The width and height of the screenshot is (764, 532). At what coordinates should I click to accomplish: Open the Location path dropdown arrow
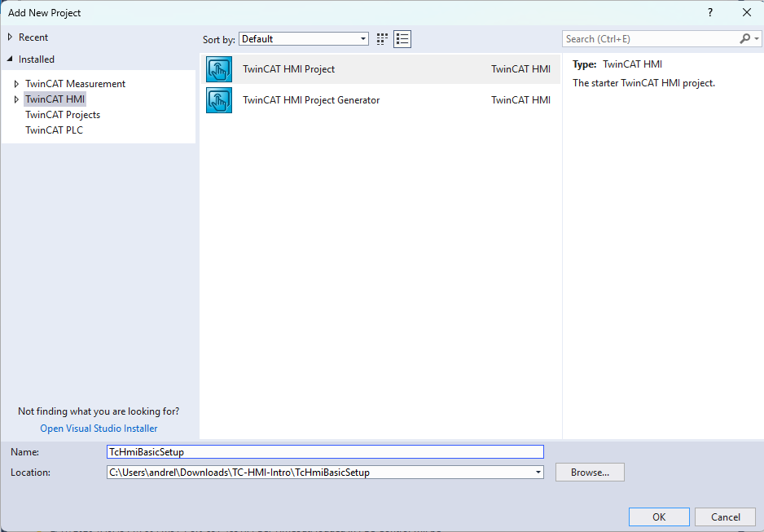[538, 472]
